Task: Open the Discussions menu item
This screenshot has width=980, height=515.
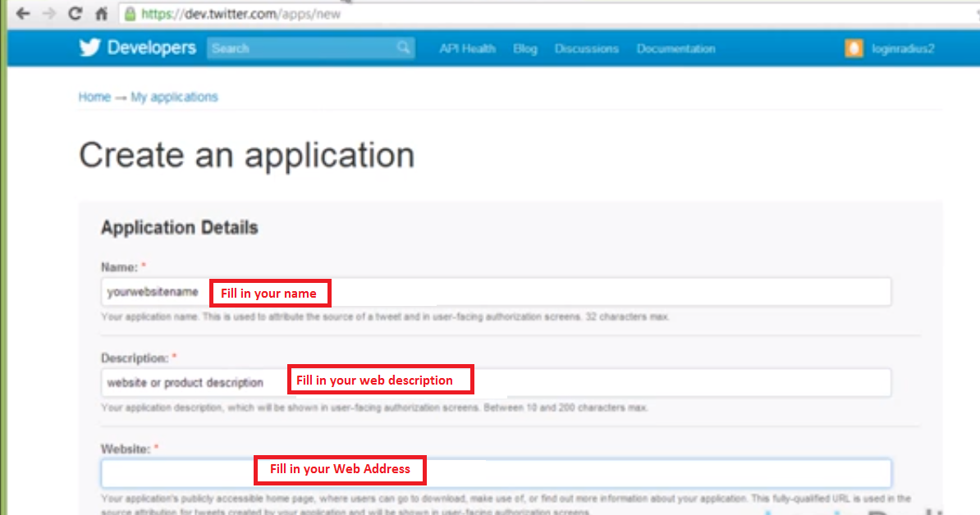Action: pyautogui.click(x=586, y=48)
